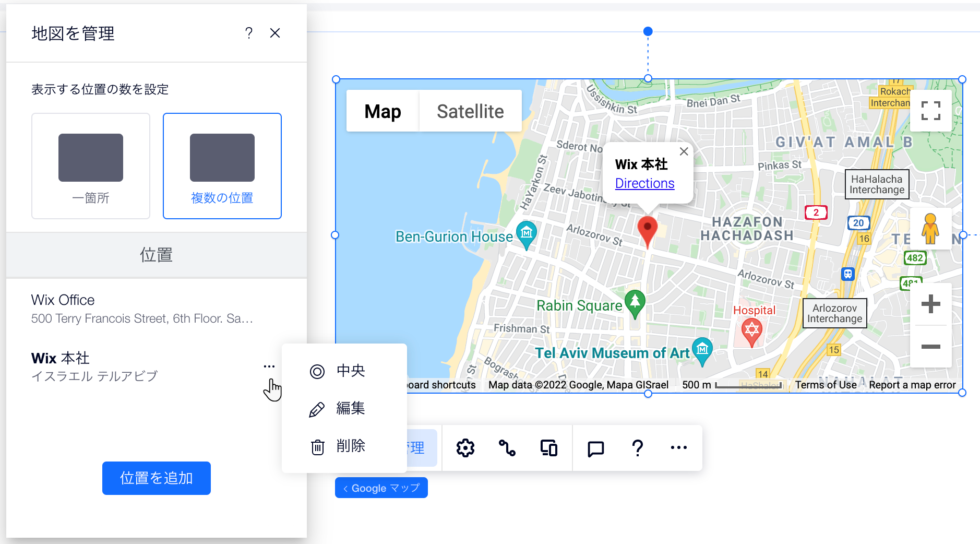Click the 位置を追加 button
Screen dimensions: 980x544
pyautogui.click(x=157, y=478)
